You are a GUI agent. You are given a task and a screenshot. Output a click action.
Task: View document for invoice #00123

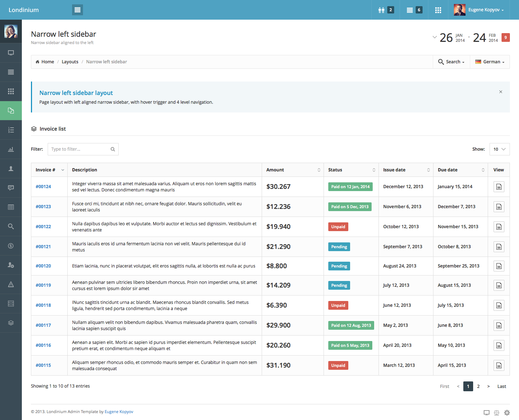pyautogui.click(x=499, y=207)
